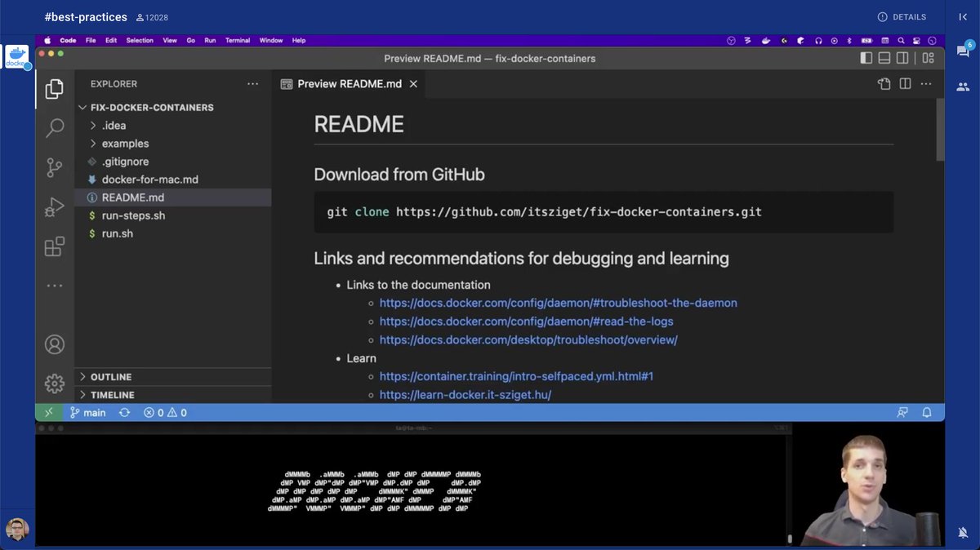980x550 pixels.
Task: Click the Explorer panel more actions ellipsis
Action: point(252,83)
